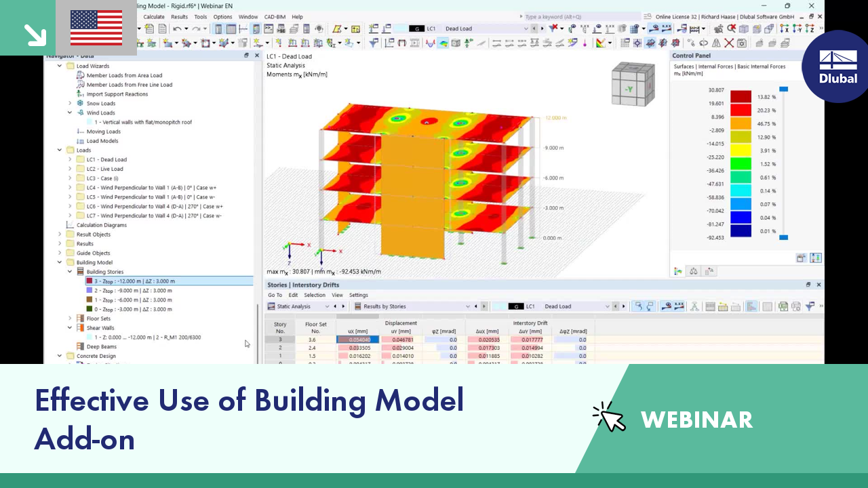Click the filter funnel icon in second toolbar row

coord(373,43)
